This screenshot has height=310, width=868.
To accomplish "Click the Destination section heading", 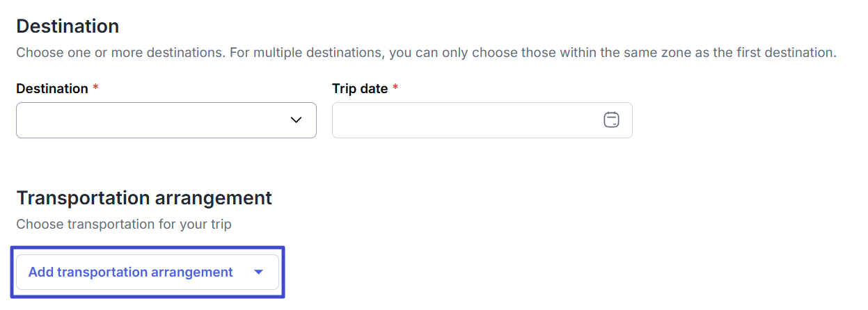I will (x=68, y=26).
